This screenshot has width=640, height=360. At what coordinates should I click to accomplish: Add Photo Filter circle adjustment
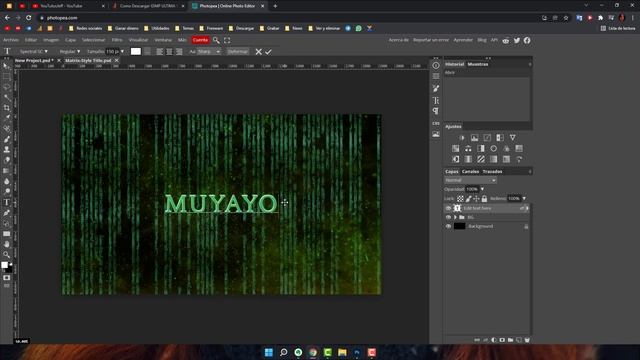click(x=493, y=149)
